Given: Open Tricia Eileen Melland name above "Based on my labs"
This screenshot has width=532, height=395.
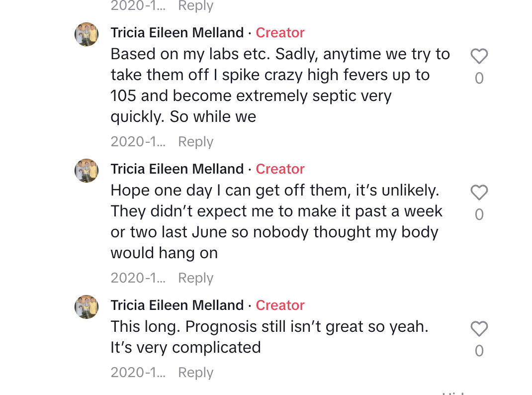Looking at the screenshot, I should tap(177, 32).
